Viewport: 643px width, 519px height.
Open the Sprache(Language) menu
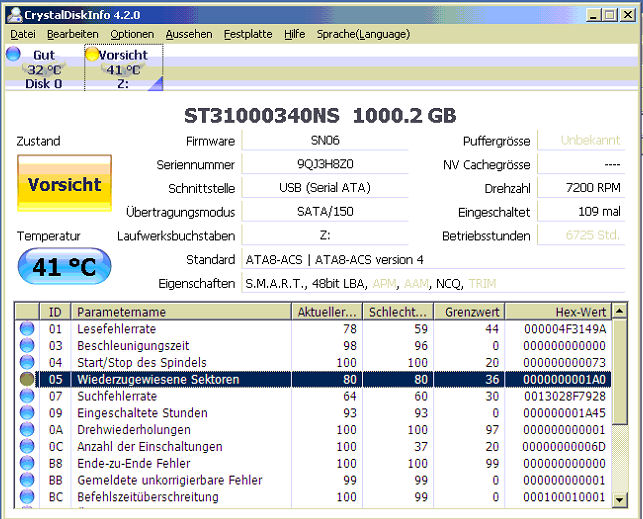point(363,34)
